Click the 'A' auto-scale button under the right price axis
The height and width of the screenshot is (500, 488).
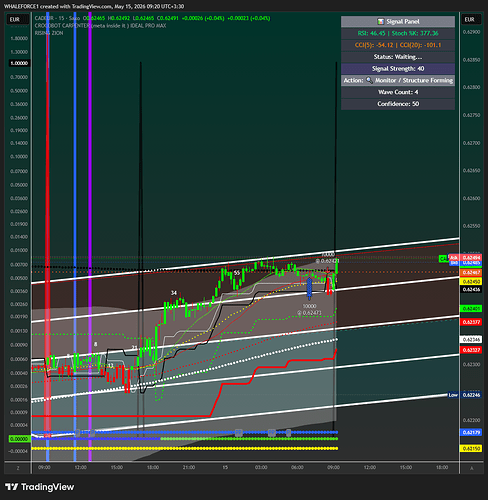pyautogui.click(x=471, y=468)
